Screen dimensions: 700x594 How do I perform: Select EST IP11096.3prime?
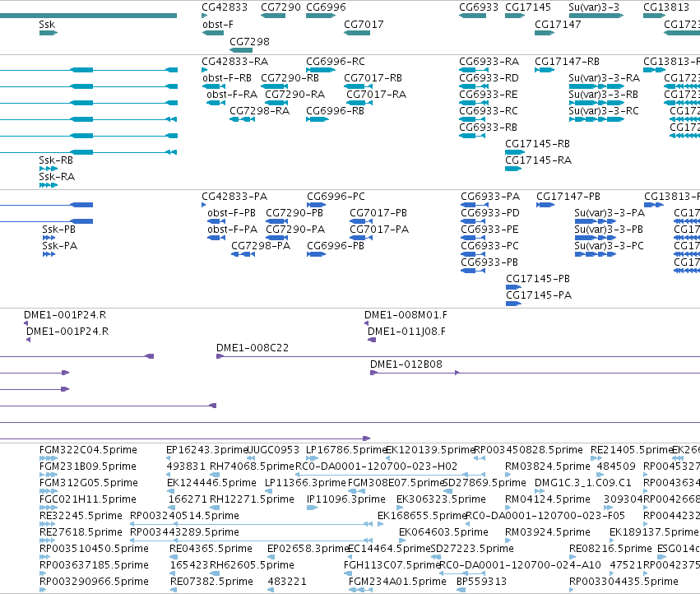pos(346,499)
